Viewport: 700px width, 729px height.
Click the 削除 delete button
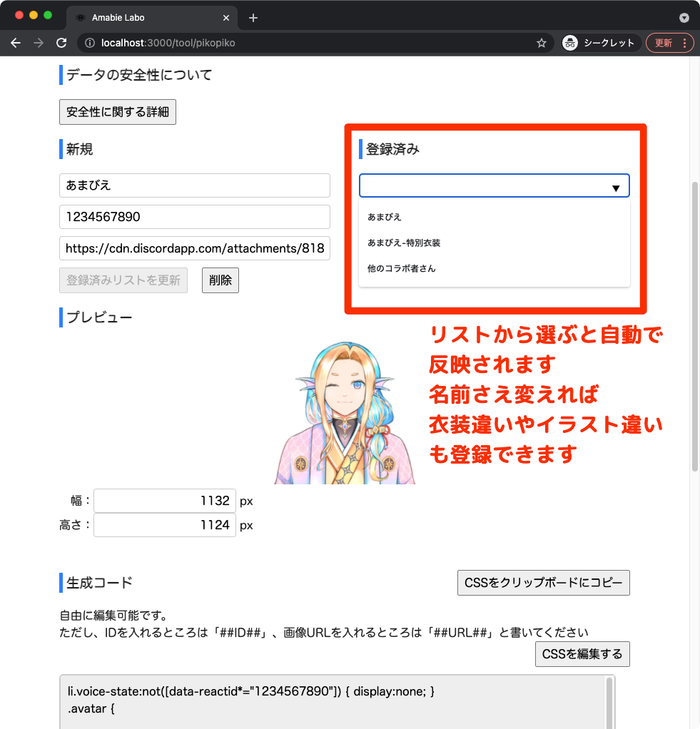click(220, 280)
